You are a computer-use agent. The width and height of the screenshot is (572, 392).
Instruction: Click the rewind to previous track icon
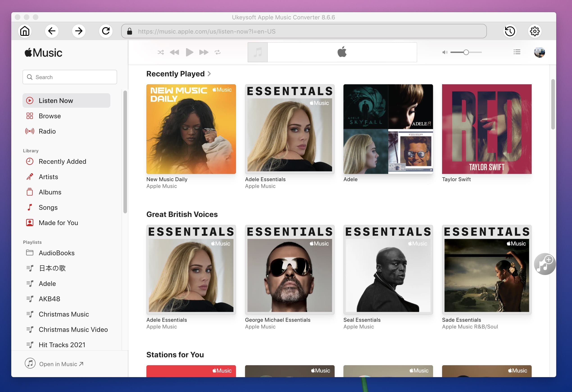[174, 52]
